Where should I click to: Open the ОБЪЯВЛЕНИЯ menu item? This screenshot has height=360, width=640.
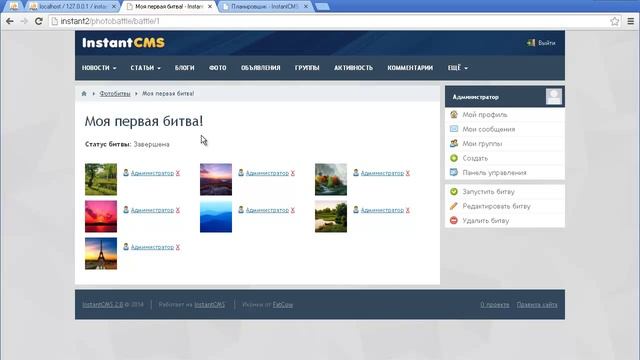260,68
